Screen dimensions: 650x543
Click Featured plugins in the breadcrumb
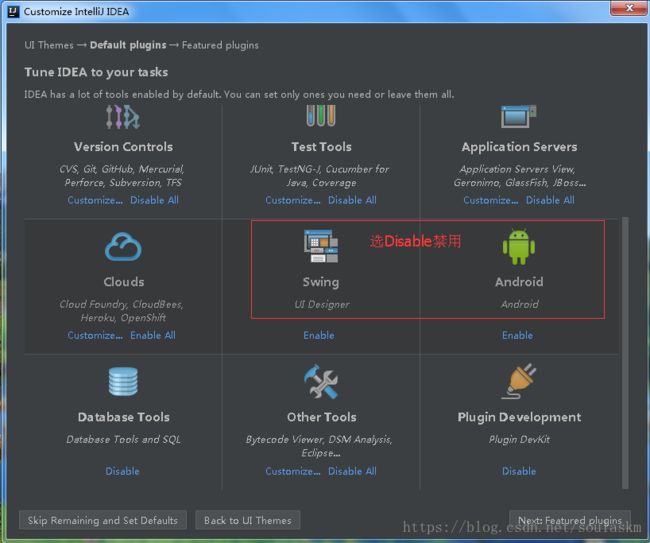pos(220,45)
